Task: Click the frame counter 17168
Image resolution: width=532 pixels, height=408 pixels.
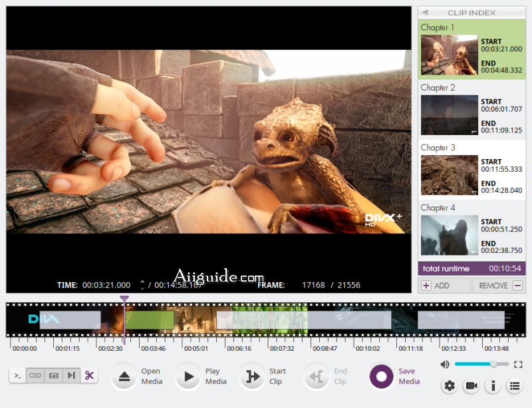Action: (x=313, y=285)
